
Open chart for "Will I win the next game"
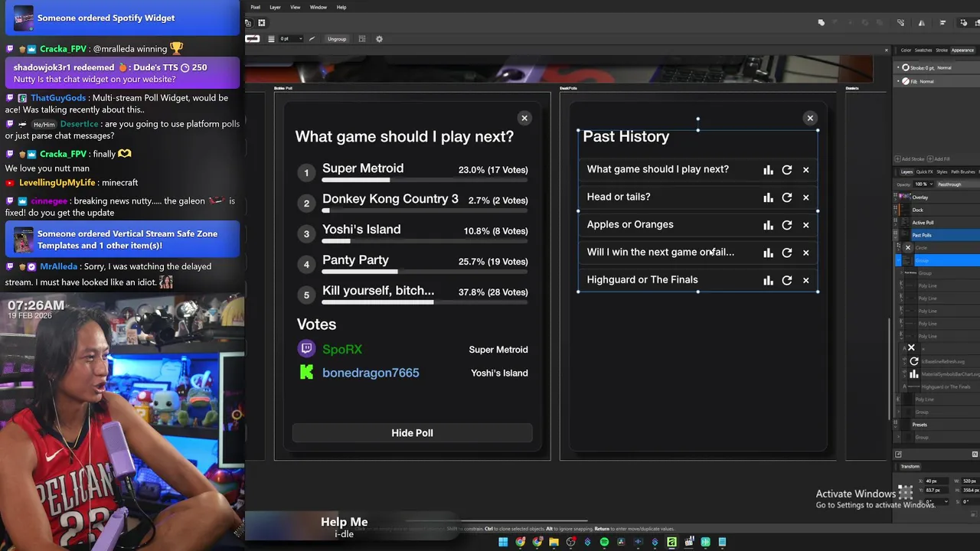(x=768, y=253)
